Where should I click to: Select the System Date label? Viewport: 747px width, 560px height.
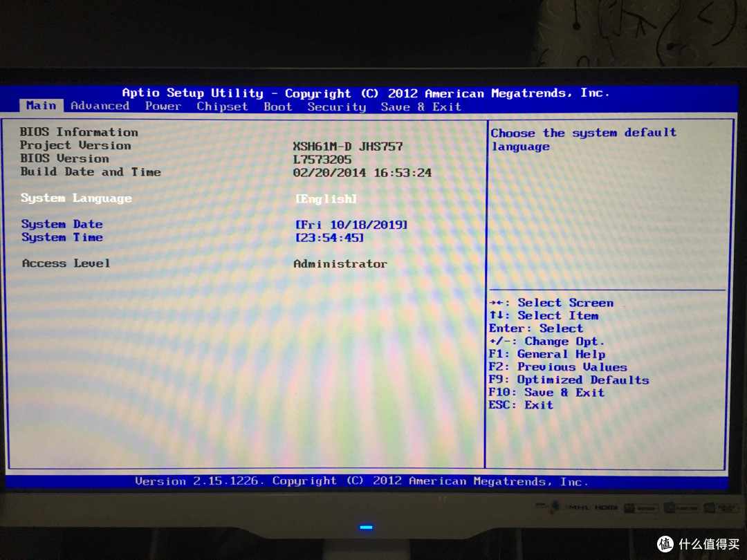(62, 224)
